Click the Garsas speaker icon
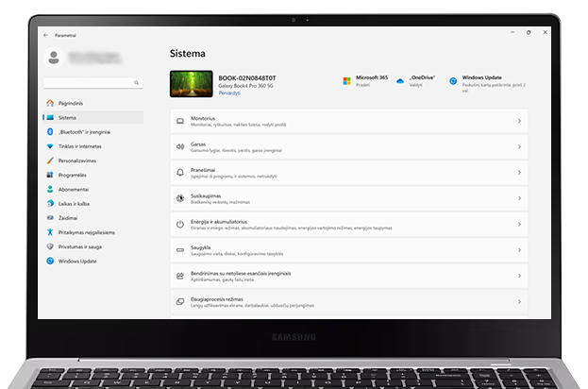 [180, 146]
